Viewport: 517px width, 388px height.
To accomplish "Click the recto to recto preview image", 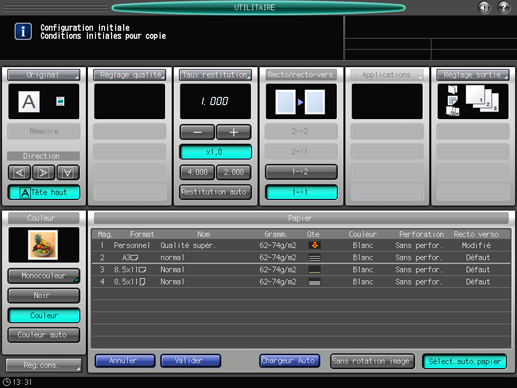I will pyautogui.click(x=301, y=102).
